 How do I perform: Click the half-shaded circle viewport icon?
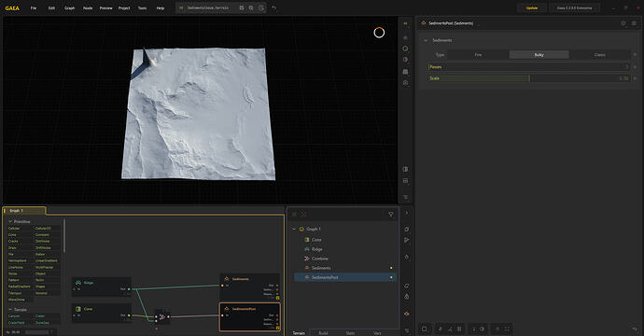[x=405, y=60]
